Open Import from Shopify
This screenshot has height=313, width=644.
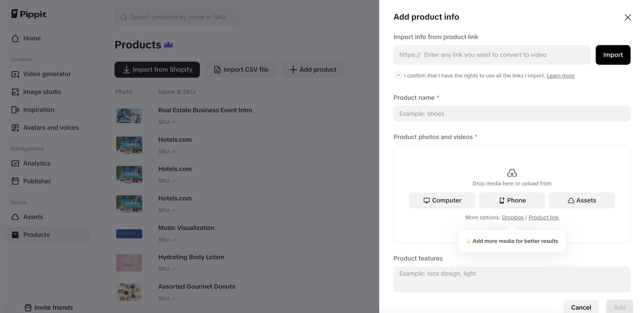(157, 69)
